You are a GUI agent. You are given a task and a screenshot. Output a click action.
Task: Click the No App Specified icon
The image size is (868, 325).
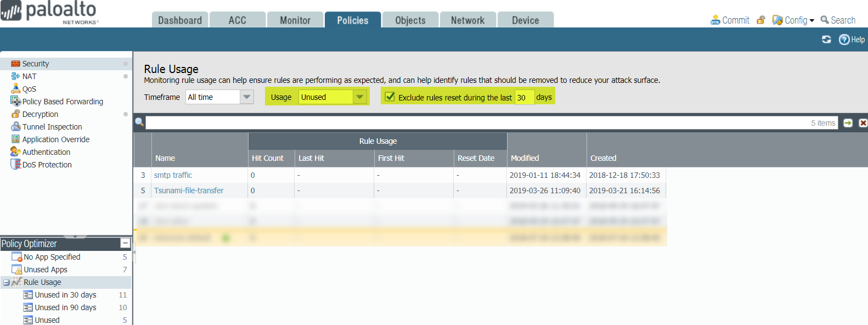[17, 257]
